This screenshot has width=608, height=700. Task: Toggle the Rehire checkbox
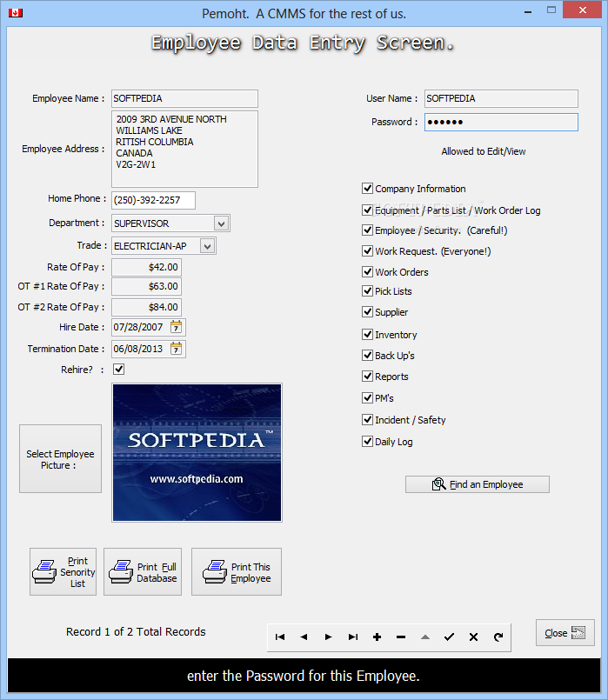click(119, 370)
